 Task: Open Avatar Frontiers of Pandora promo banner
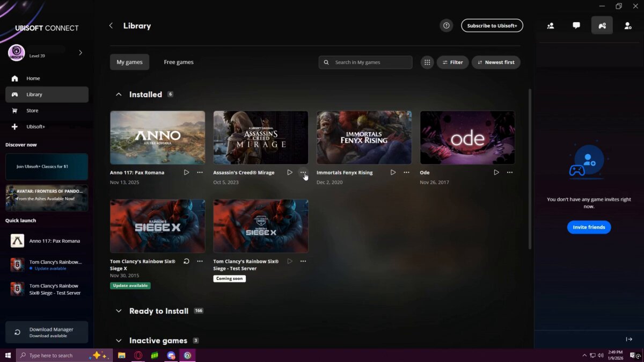point(47,198)
